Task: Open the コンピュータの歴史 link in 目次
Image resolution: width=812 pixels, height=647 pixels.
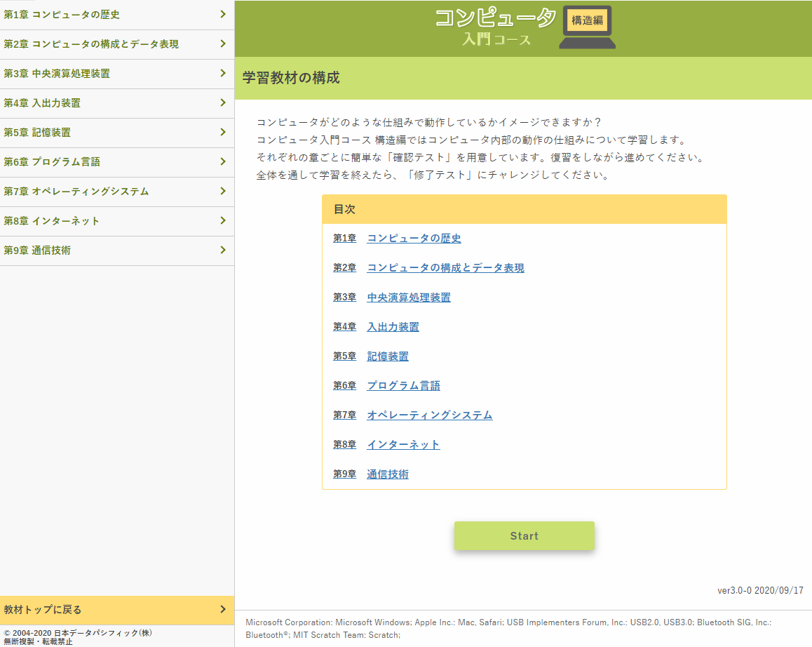Action: 414,239
